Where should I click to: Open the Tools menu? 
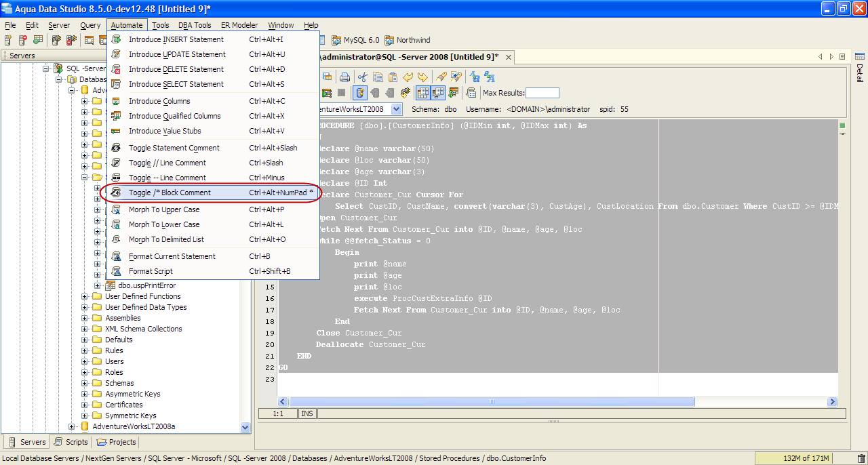coord(161,25)
